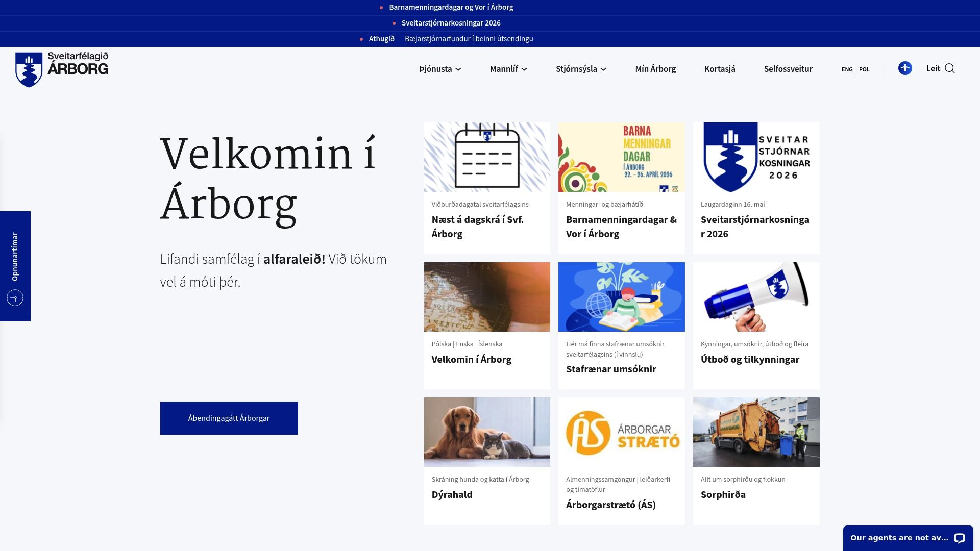980x551 pixels.
Task: Switch language to ENG
Action: click(847, 69)
